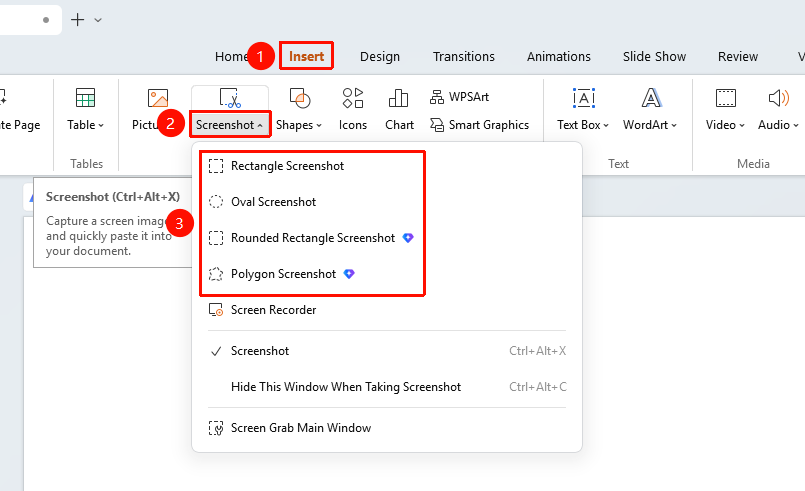The width and height of the screenshot is (805, 491).
Task: Click the Text Box icon
Action: coord(584,98)
